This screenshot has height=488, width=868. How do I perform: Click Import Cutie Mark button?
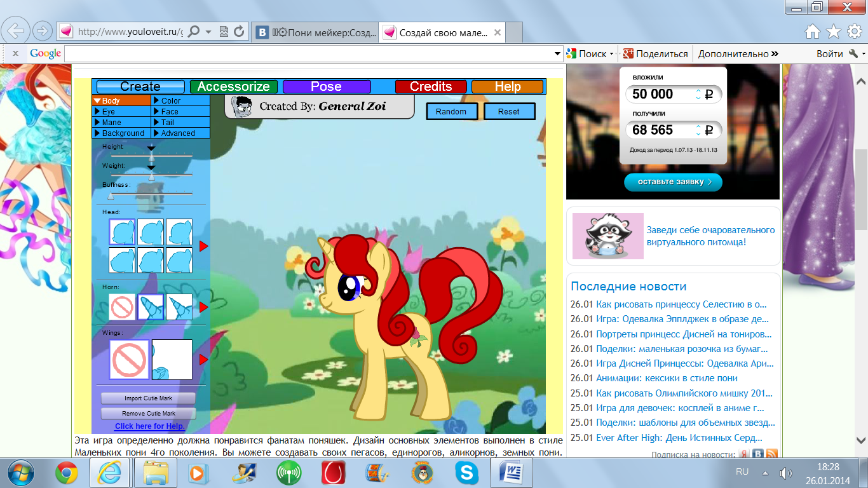point(148,398)
